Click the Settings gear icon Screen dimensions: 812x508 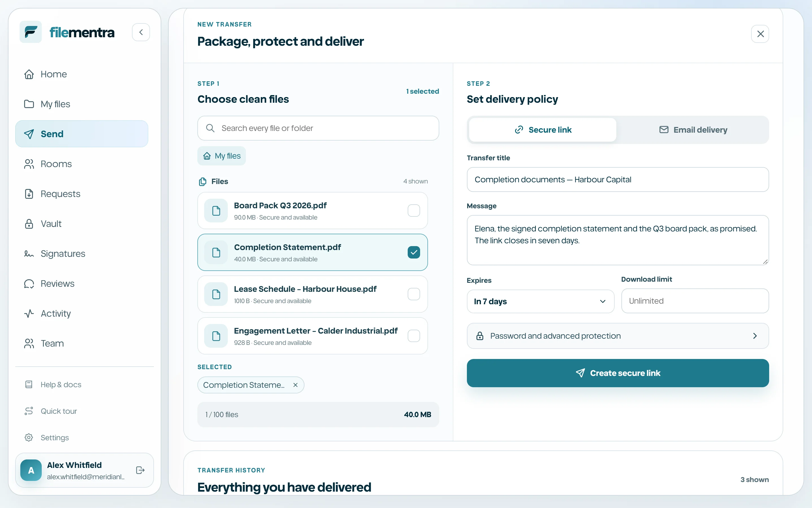(x=29, y=437)
